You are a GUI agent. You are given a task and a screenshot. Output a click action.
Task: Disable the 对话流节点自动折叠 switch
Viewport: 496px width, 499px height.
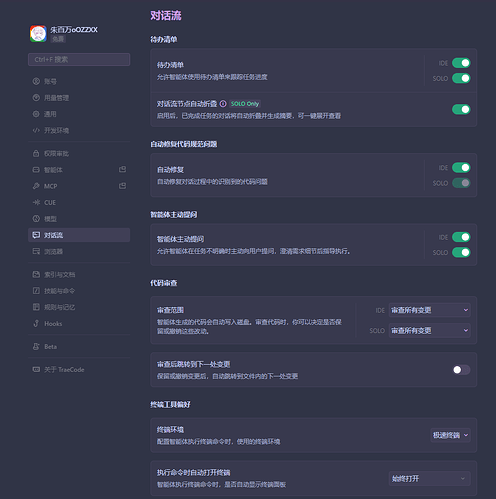click(x=461, y=109)
